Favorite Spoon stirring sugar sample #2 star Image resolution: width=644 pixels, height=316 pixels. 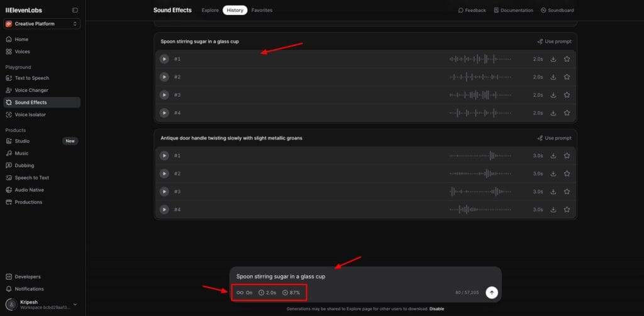567,77
